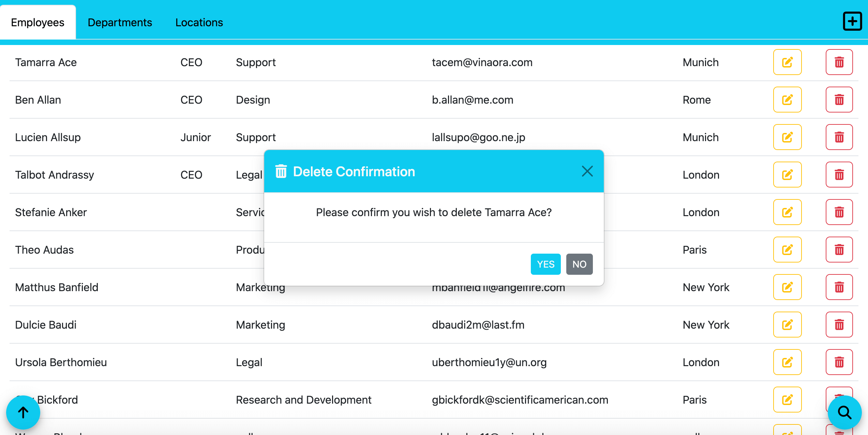The image size is (868, 435).
Task: Select the Employees tab
Action: click(38, 22)
